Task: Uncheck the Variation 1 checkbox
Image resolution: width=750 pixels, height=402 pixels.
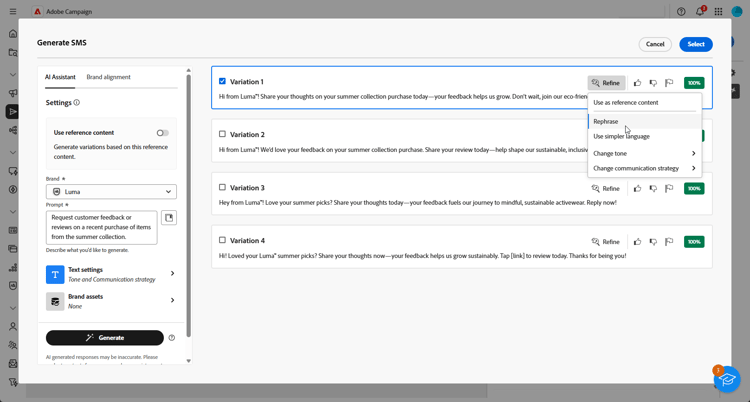Action: click(x=222, y=81)
